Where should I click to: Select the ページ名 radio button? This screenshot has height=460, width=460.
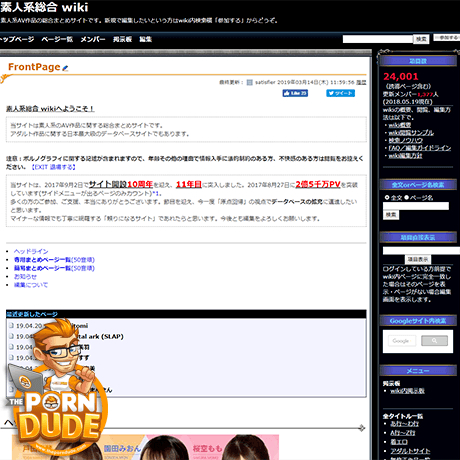(x=406, y=197)
